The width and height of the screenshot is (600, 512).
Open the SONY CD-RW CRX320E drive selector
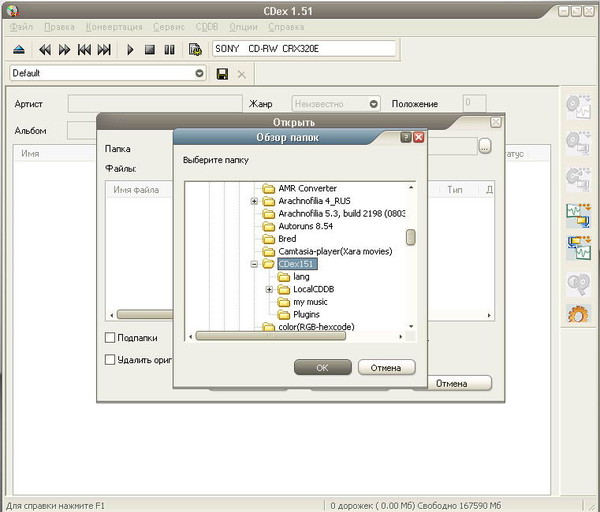click(x=304, y=49)
